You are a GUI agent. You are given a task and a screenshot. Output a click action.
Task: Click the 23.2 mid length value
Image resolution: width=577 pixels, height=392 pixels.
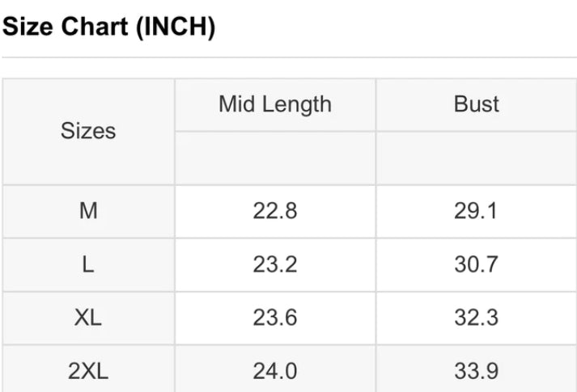tap(275, 264)
